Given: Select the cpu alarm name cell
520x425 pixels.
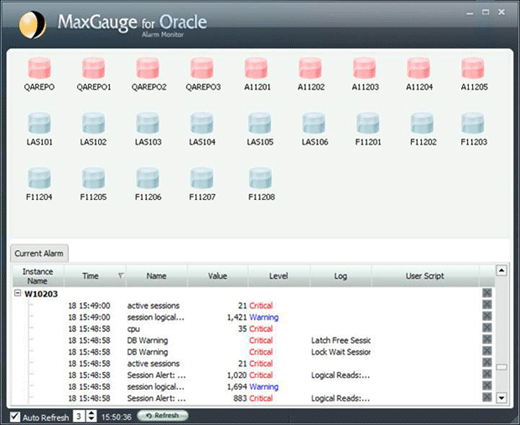Looking at the screenshot, I should [x=133, y=329].
